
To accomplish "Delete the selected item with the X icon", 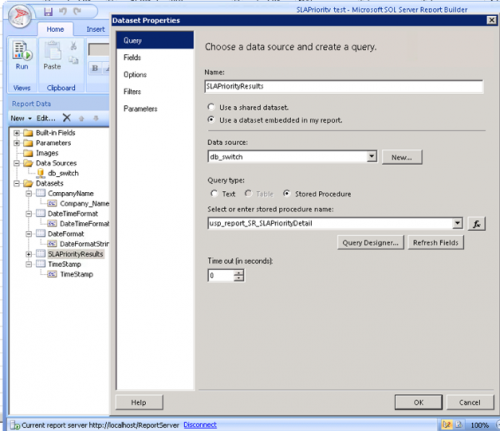I will click(67, 118).
